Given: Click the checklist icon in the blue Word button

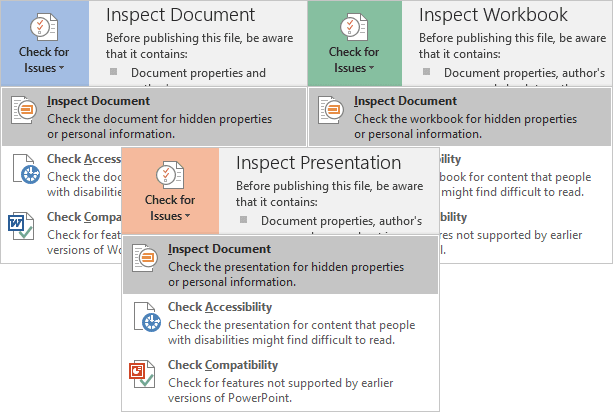Looking at the screenshot, I should (44, 27).
